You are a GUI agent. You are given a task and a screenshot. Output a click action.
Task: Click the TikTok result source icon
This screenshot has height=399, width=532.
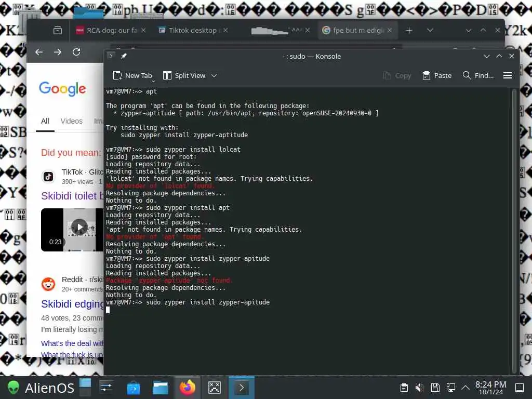coord(48,177)
